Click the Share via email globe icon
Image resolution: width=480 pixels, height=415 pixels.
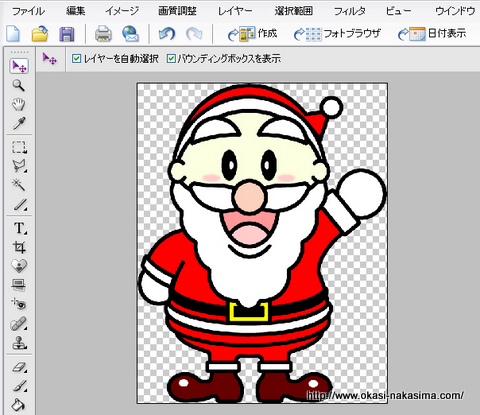(x=130, y=34)
